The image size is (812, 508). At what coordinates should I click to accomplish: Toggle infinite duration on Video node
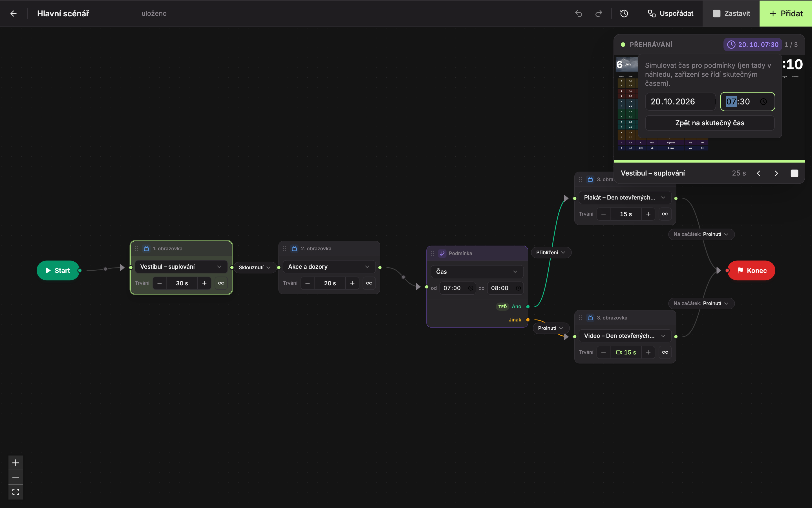click(x=665, y=352)
